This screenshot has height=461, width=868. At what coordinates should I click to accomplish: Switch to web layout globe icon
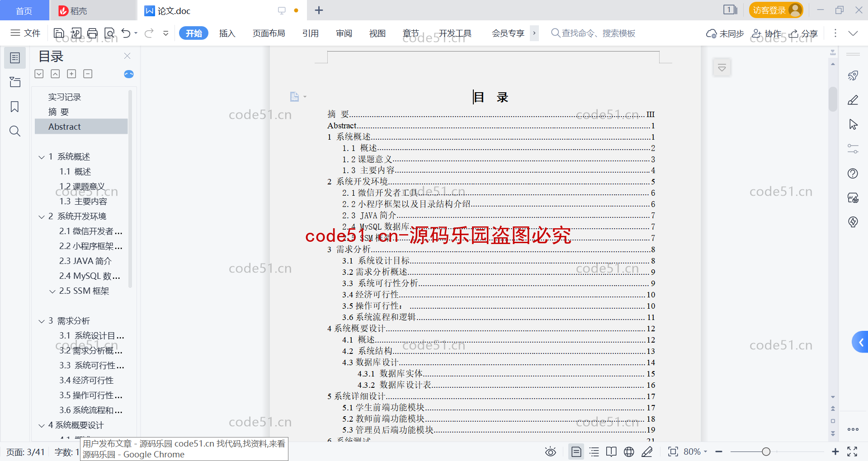click(x=629, y=452)
